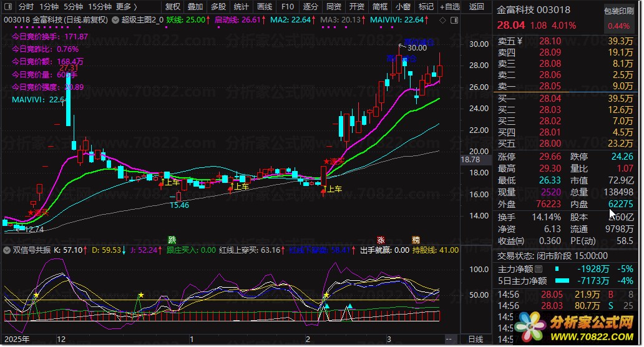Click the 复权 toolbar button
The width and height of the screenshot is (644, 347).
point(172,7)
